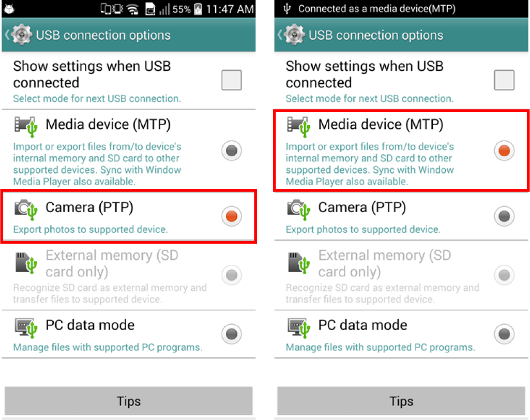Tap 'Connected as a media device(MTP)' notification text
This screenshot has height=420, width=530.
(378, 9)
